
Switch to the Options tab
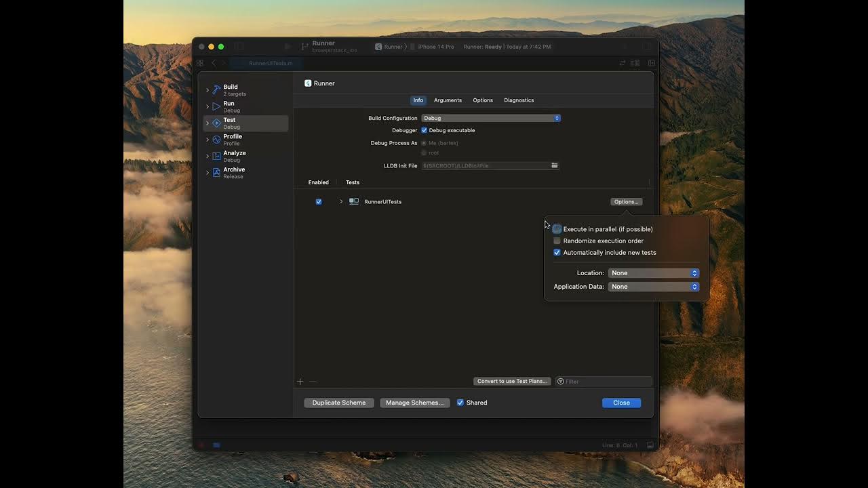coord(483,100)
